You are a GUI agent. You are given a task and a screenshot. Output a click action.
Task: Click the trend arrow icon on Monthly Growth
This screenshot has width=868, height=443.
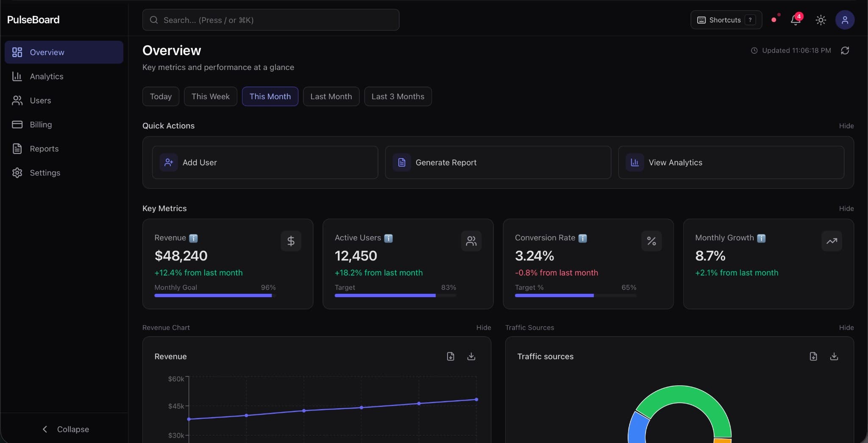[832, 241]
